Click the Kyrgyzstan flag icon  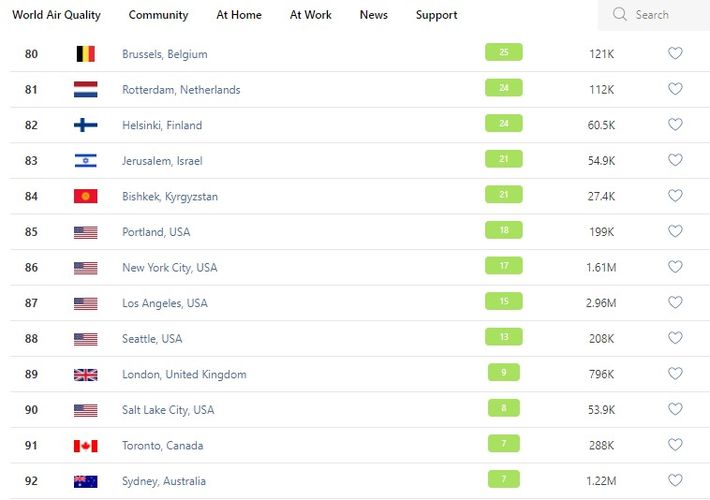(86, 196)
